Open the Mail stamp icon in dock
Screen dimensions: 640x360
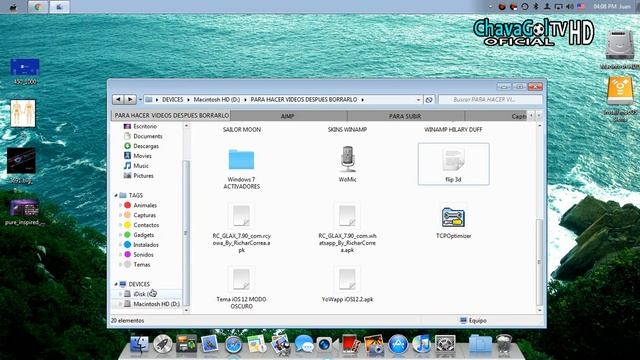[209, 344]
